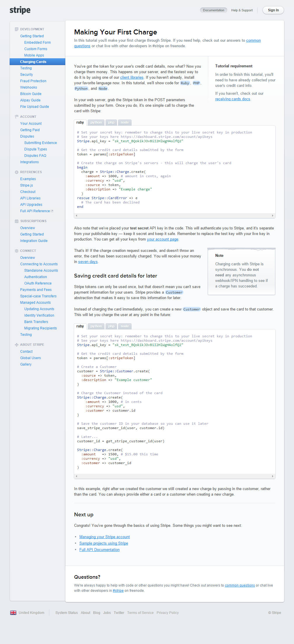Click the #stripe link in Questions section
This screenshot has height=644, width=294.
(118, 591)
